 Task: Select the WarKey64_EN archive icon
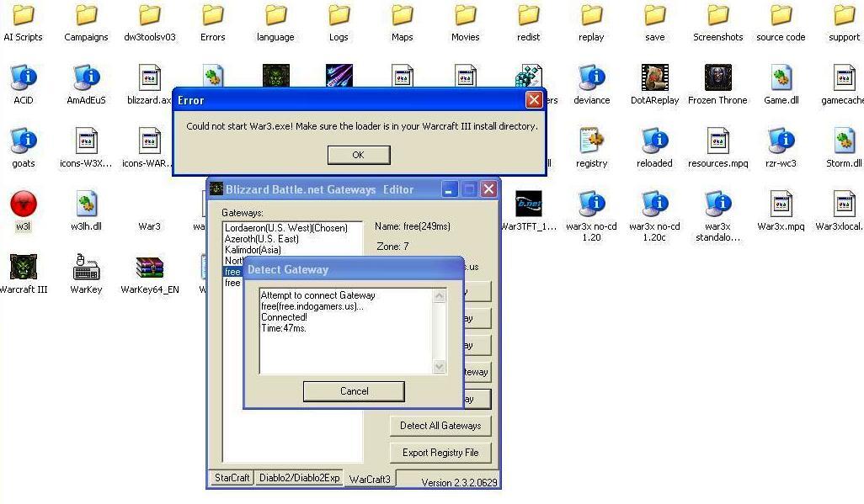point(149,267)
